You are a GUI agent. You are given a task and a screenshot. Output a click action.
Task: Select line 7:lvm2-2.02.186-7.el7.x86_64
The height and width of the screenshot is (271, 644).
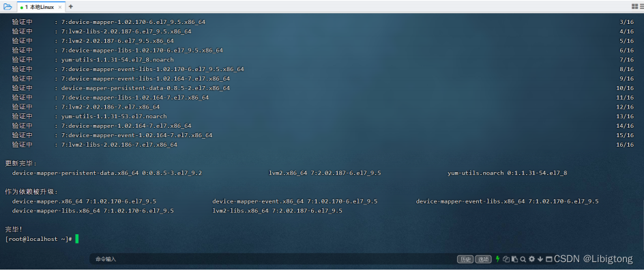click(111, 107)
